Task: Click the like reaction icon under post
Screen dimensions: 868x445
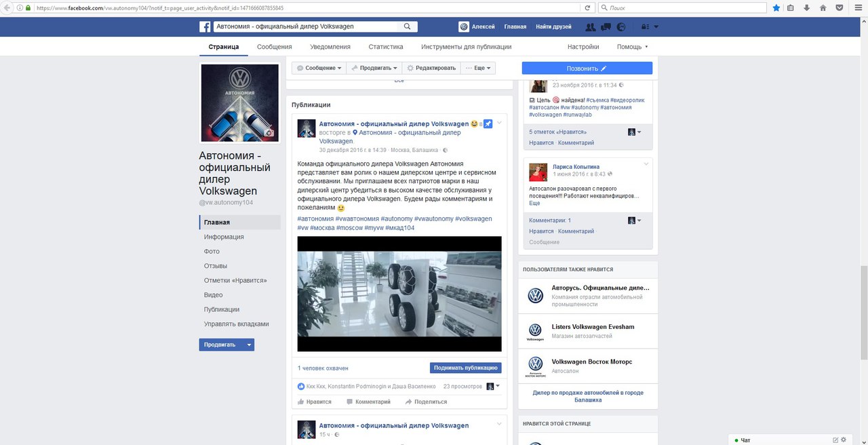Action: click(x=301, y=386)
